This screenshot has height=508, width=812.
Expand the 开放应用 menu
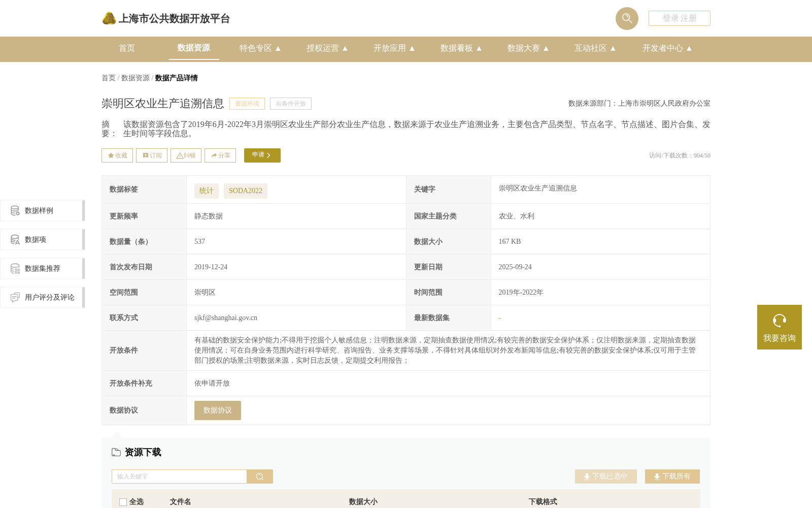tap(394, 48)
